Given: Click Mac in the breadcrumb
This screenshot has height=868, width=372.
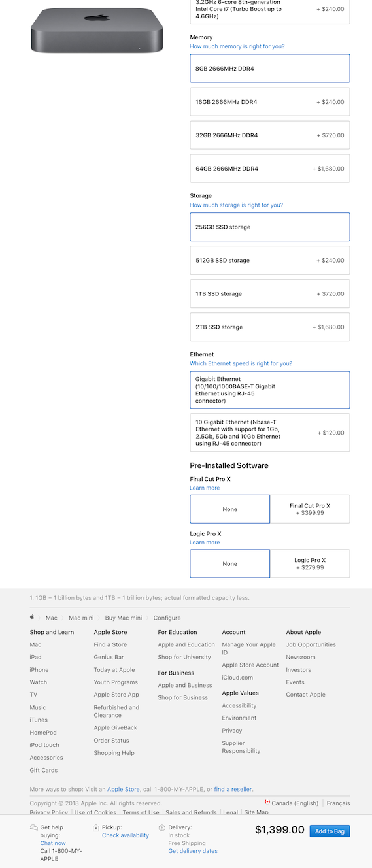Looking at the screenshot, I should coord(52,618).
